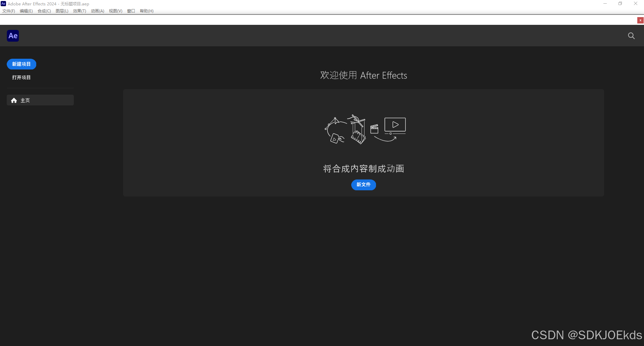The height and width of the screenshot is (346, 644).
Task: Open the 合成(C) menu
Action: coord(44,11)
